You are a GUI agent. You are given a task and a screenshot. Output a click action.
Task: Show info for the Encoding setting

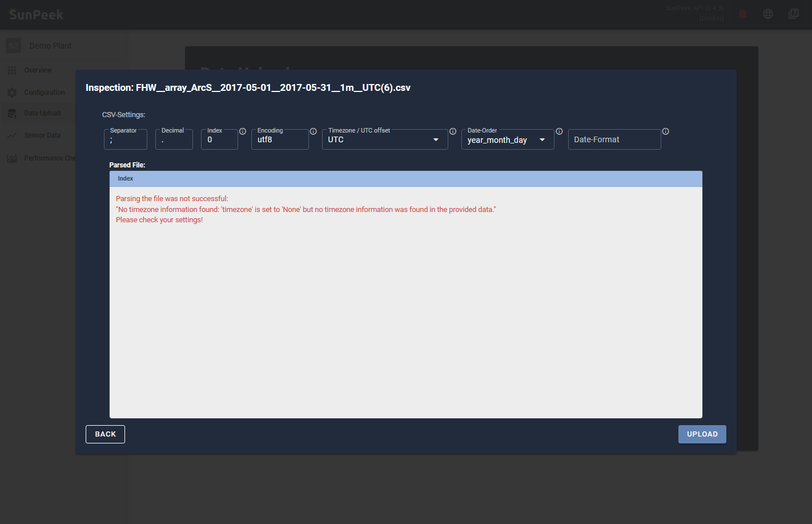[313, 131]
